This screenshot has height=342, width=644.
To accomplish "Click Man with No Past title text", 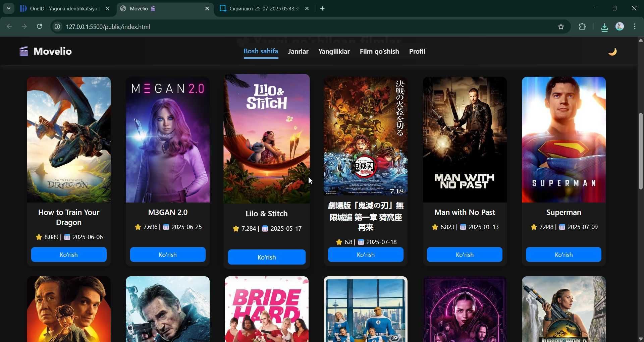I will [465, 212].
